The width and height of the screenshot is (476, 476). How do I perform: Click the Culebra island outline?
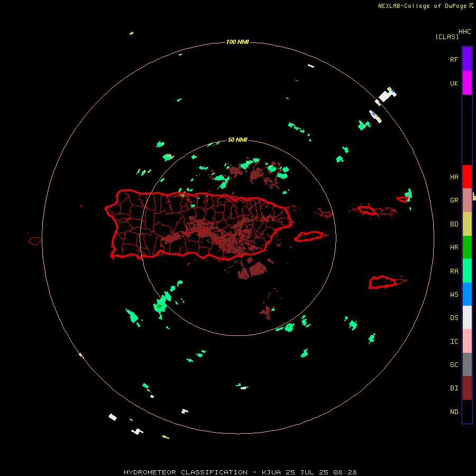point(324,212)
